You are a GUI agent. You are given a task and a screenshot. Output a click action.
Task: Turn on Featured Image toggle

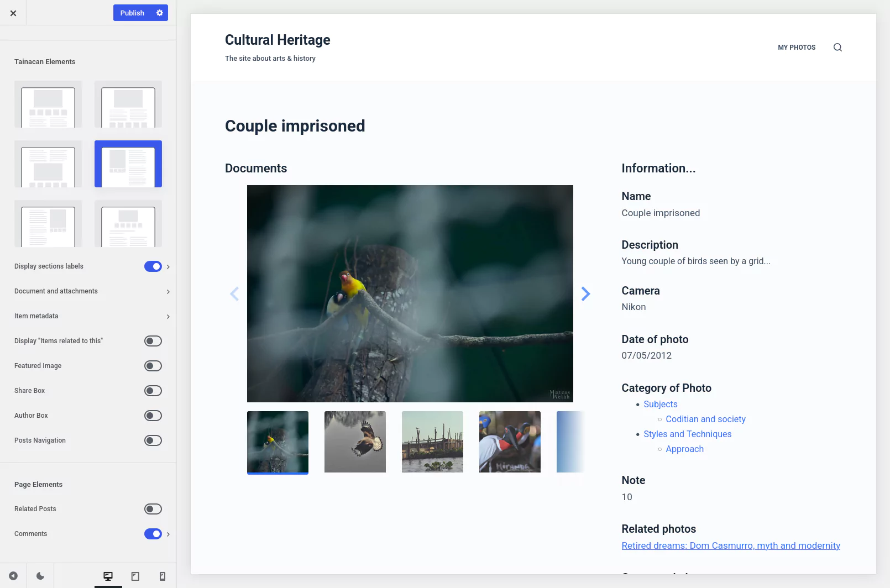pyautogui.click(x=153, y=366)
